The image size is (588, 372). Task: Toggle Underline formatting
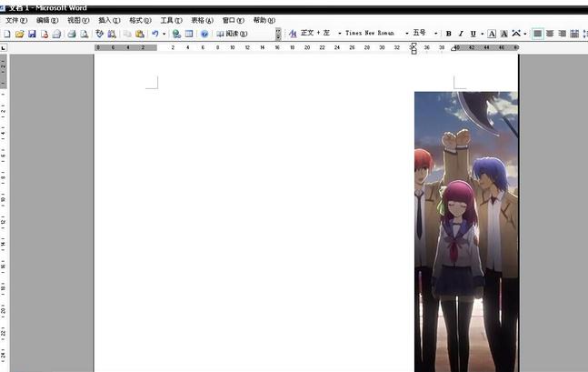coord(473,34)
